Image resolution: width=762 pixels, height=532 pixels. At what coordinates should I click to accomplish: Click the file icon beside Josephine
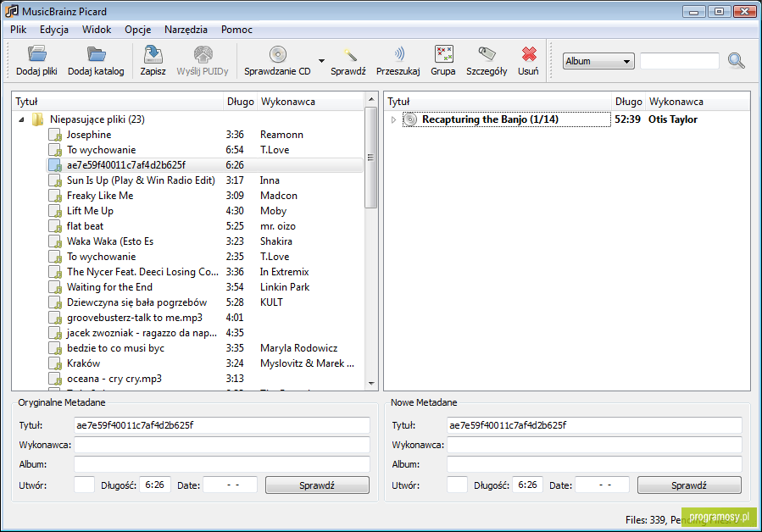[55, 135]
